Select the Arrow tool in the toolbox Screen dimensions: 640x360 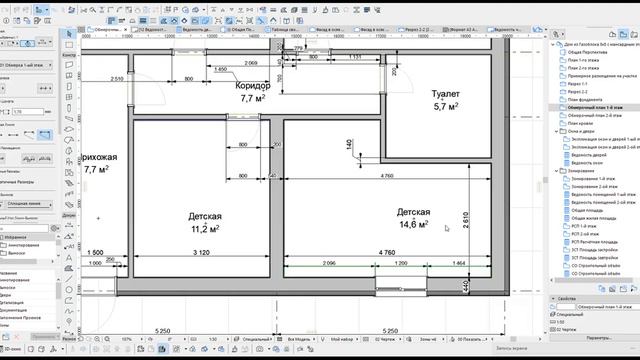pos(69,34)
